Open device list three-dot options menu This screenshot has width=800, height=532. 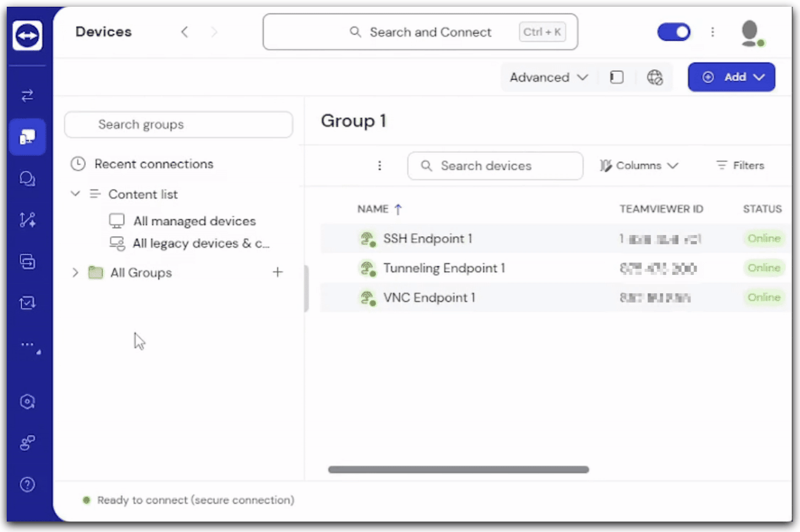(x=379, y=166)
